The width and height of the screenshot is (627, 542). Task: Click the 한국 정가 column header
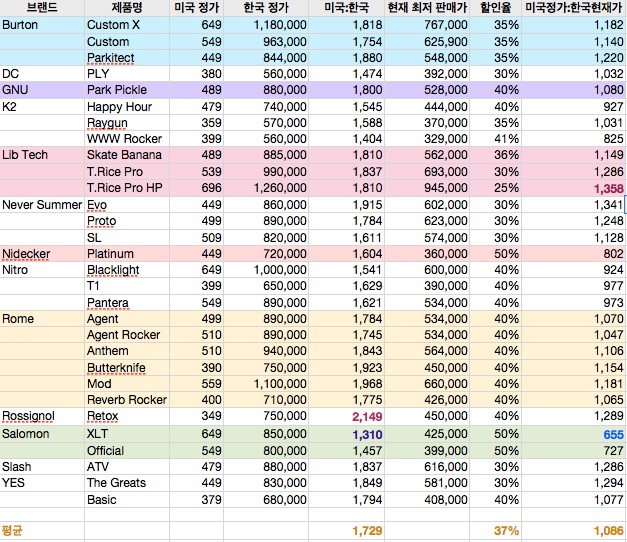pyautogui.click(x=266, y=8)
